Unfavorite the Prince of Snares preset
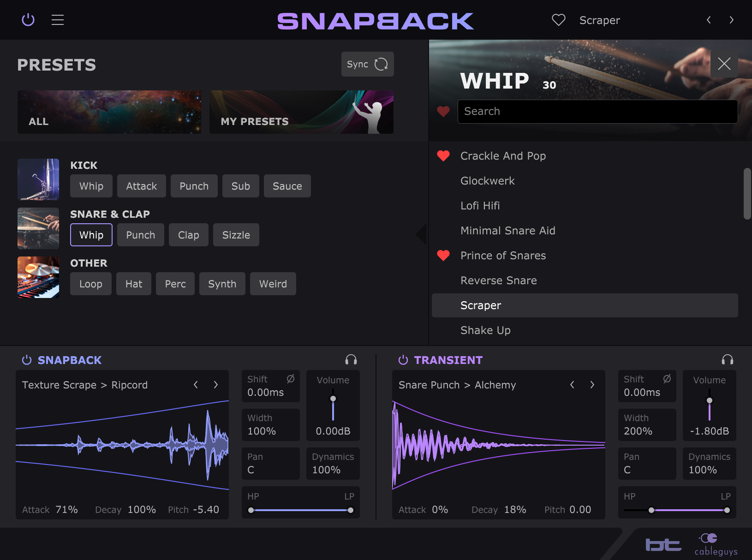This screenshot has width=752, height=560. pos(443,255)
